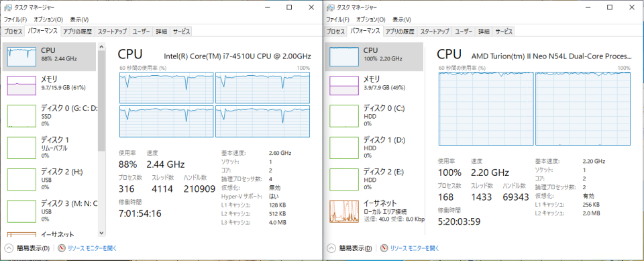The width and height of the screenshot is (644, 261).
Task: Switch to アプリの履歴 tab in right window
Action: click(x=400, y=32)
